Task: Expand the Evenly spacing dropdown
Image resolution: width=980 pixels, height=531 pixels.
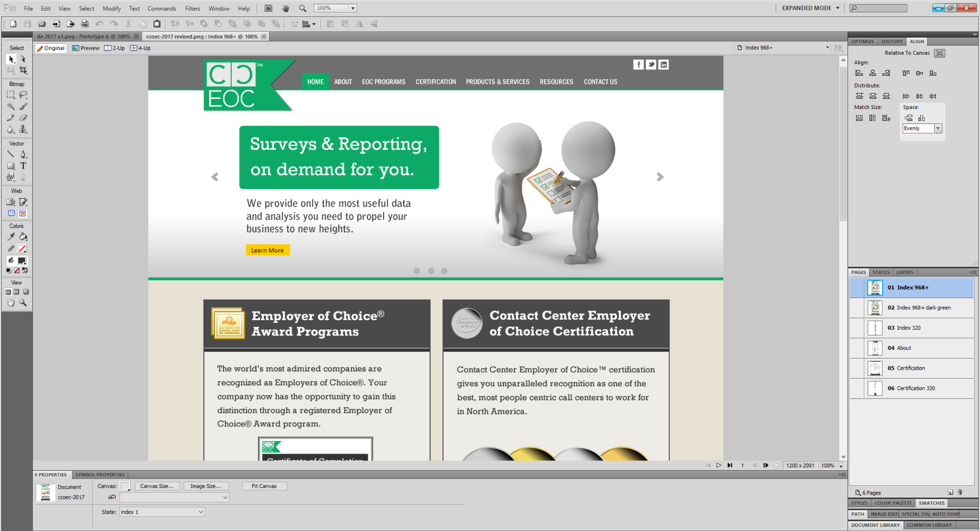Action: pos(938,129)
